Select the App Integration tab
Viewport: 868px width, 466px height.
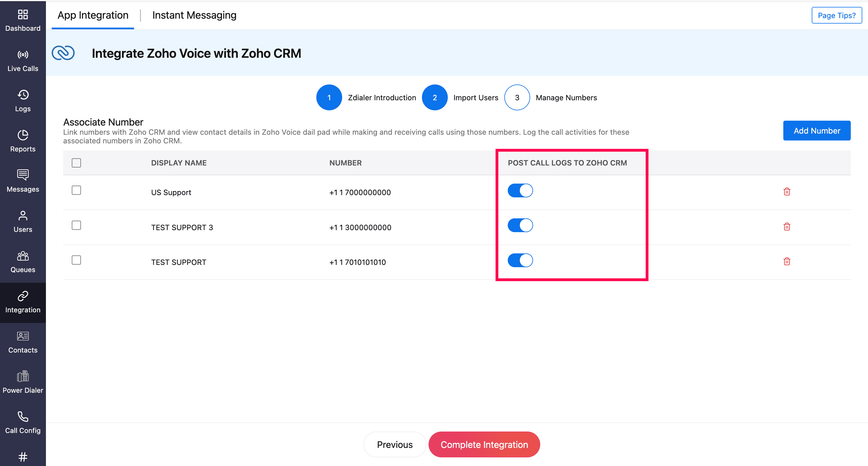(93, 15)
